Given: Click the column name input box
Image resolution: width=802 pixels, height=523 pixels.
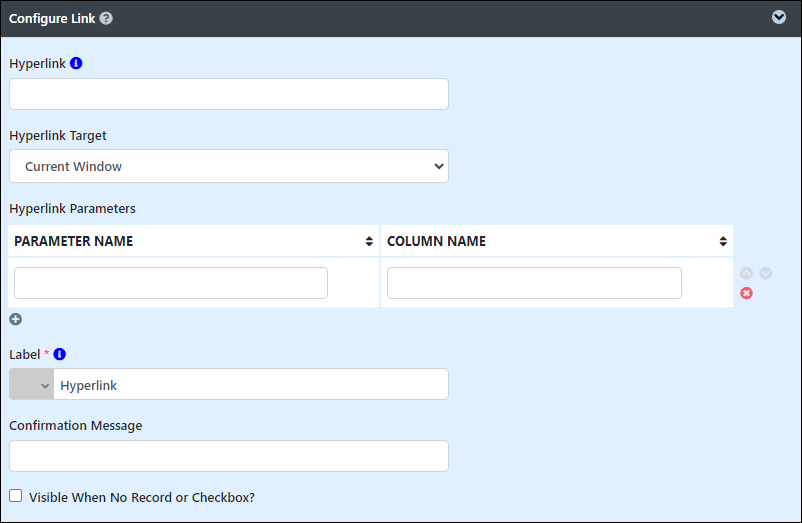Looking at the screenshot, I should [534, 283].
